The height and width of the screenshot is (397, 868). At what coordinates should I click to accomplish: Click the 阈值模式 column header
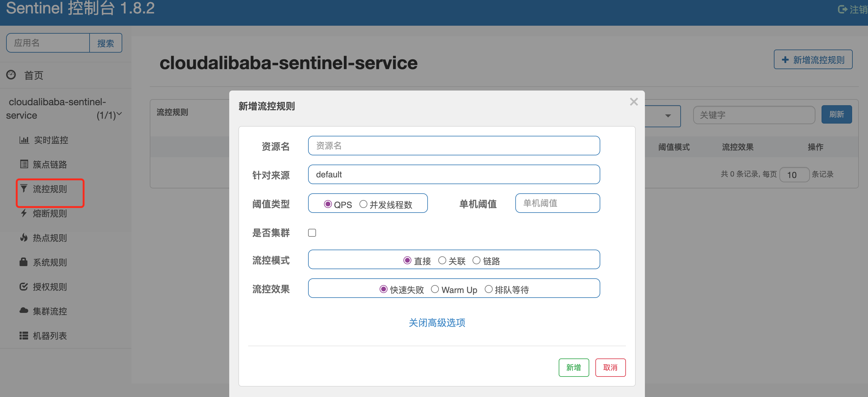(674, 147)
